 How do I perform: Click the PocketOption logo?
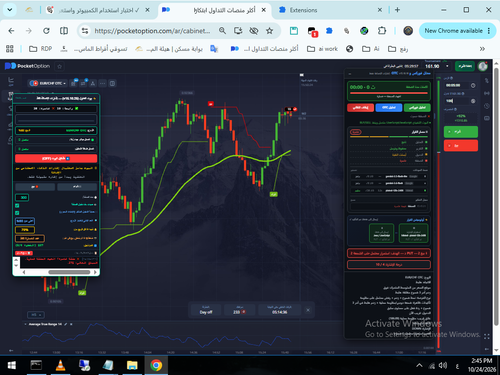point(27,66)
